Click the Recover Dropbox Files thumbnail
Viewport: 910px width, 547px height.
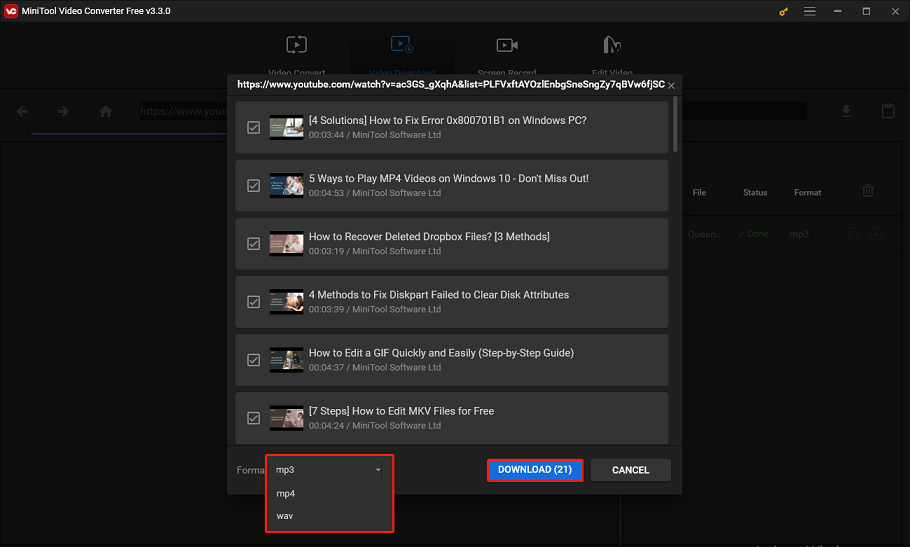(x=286, y=244)
